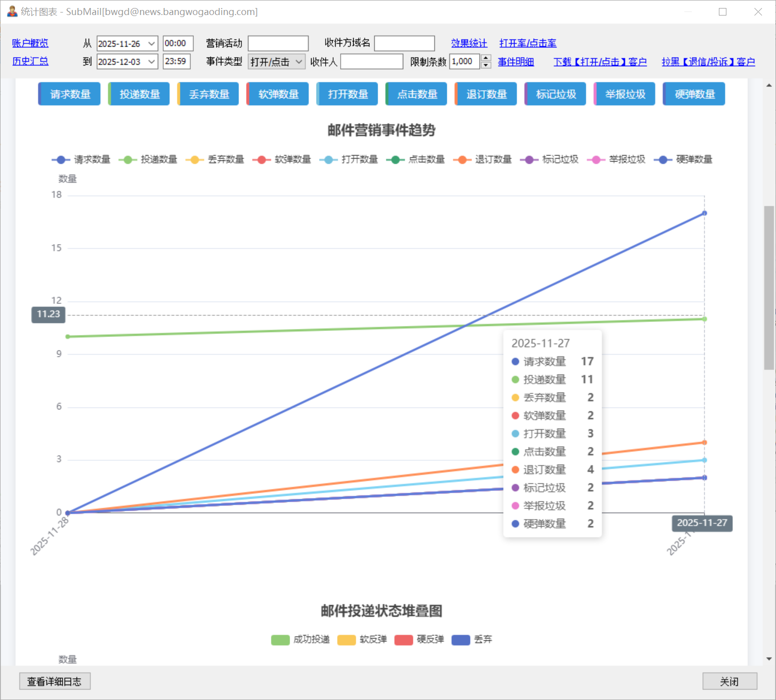Click the 软弹数量 legend marker icon
Viewport: 776px width, 700px height.
(x=262, y=160)
